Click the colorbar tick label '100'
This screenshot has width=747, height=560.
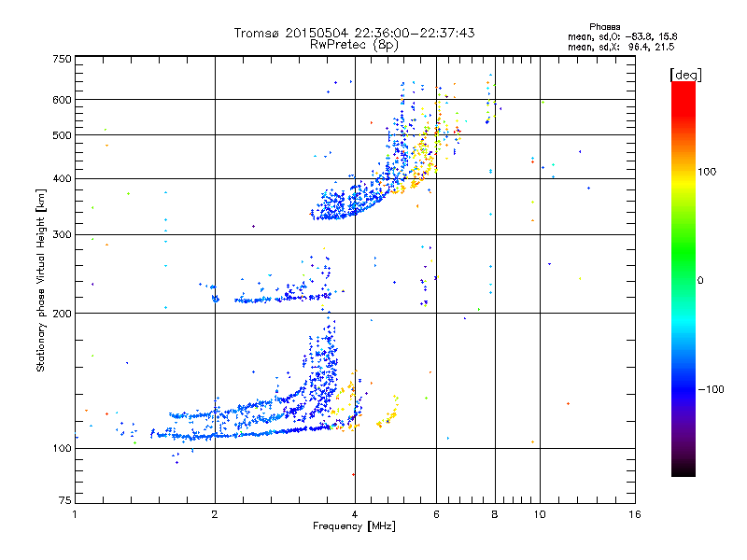point(707,172)
